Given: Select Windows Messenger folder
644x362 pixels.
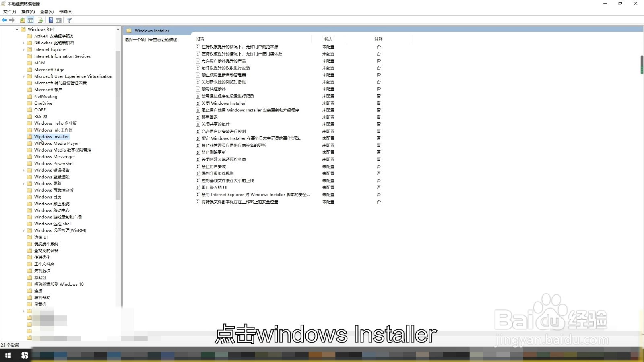Looking at the screenshot, I should (x=55, y=157).
